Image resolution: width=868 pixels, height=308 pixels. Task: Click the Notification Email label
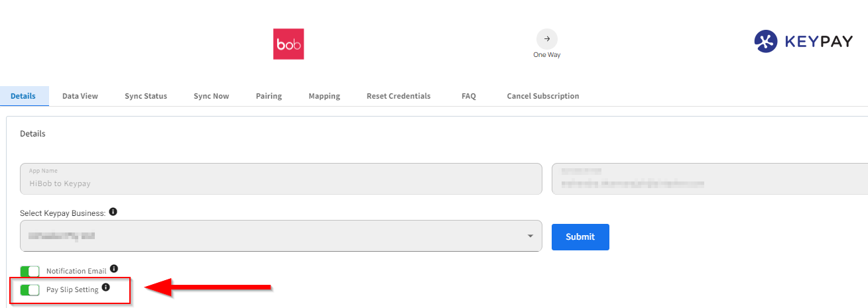[x=76, y=272]
